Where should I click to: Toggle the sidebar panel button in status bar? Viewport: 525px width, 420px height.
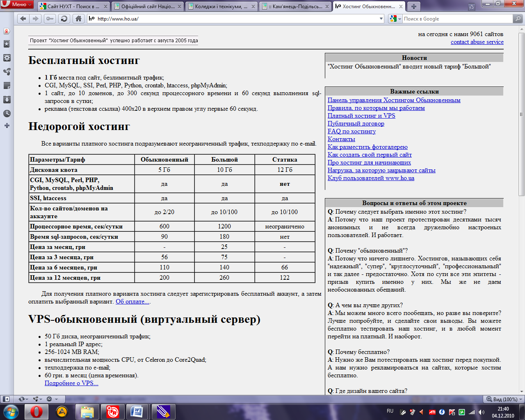6,399
